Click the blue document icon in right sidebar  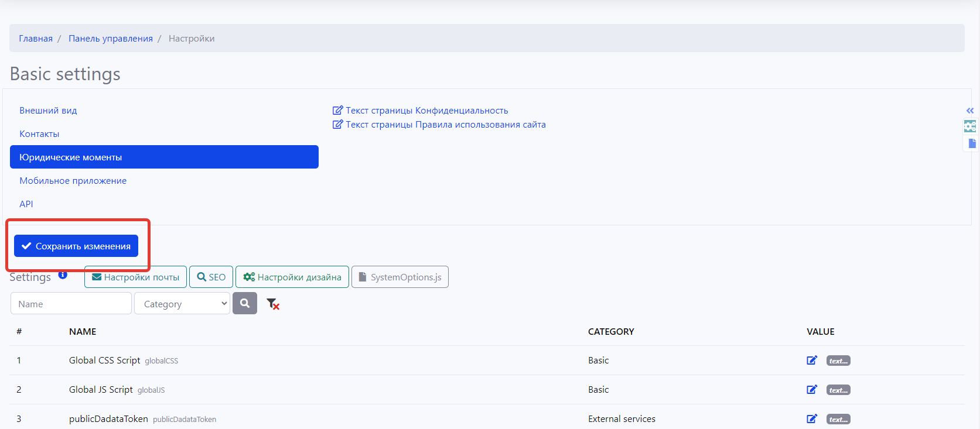972,143
